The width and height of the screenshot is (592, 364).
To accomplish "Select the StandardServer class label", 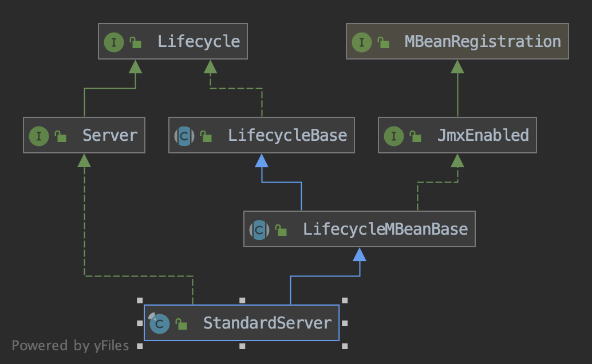I will (267, 323).
